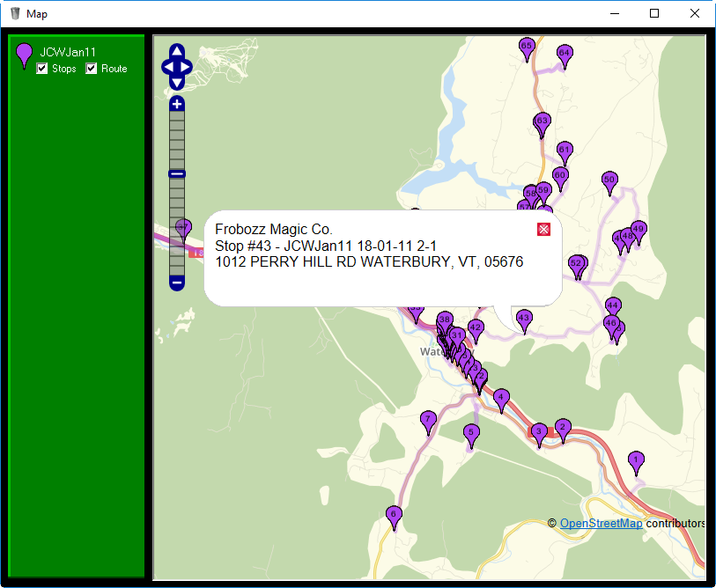Click stop marker 4 on the route
This screenshot has height=588, width=716.
tap(501, 398)
